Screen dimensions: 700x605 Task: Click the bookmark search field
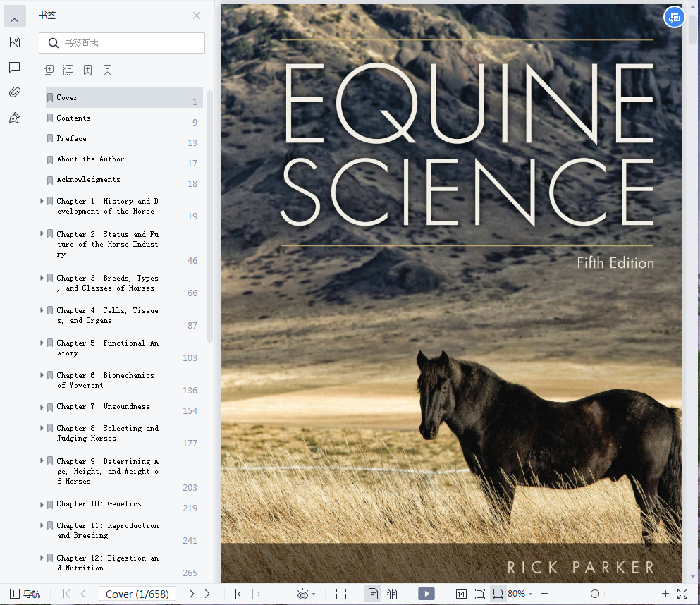[122, 43]
